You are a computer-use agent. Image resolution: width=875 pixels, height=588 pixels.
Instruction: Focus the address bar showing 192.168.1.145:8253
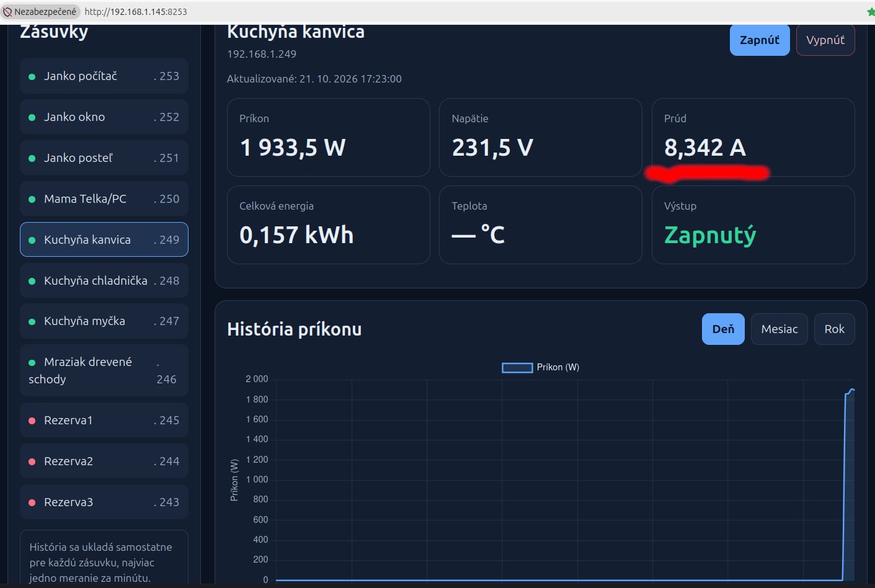click(136, 12)
